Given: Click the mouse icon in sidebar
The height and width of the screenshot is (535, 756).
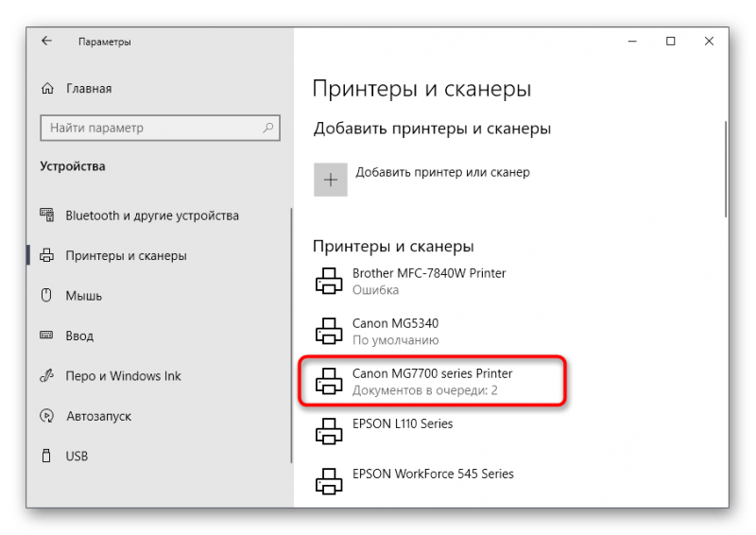Looking at the screenshot, I should pyautogui.click(x=46, y=295).
